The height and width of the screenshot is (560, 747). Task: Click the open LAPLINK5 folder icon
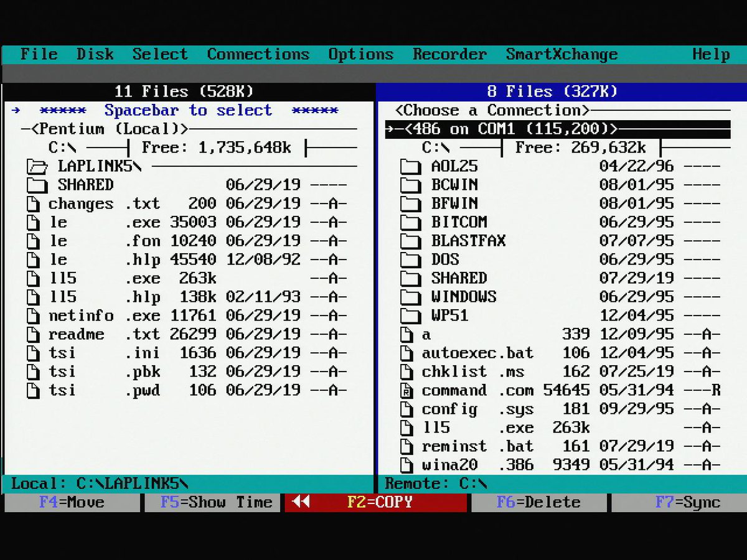38,166
